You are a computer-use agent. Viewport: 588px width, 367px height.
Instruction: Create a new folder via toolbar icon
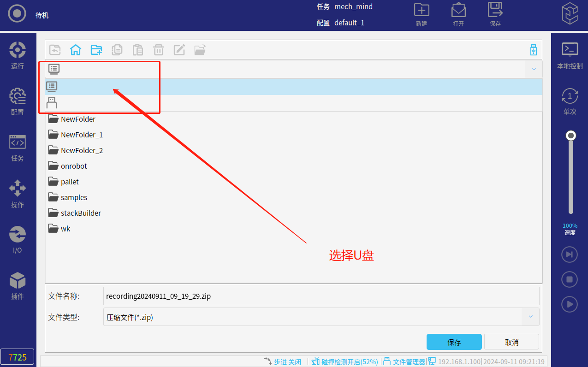[96, 50]
